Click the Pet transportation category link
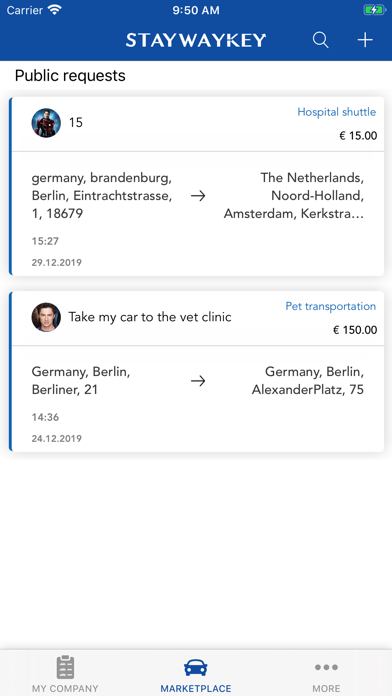 click(330, 306)
